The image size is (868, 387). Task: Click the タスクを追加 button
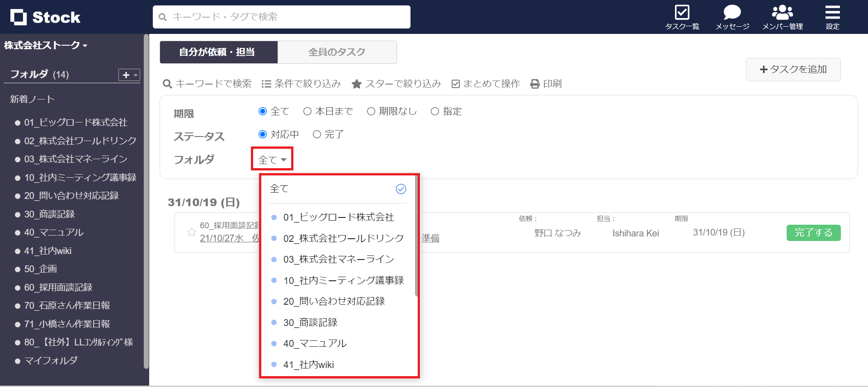tap(793, 70)
